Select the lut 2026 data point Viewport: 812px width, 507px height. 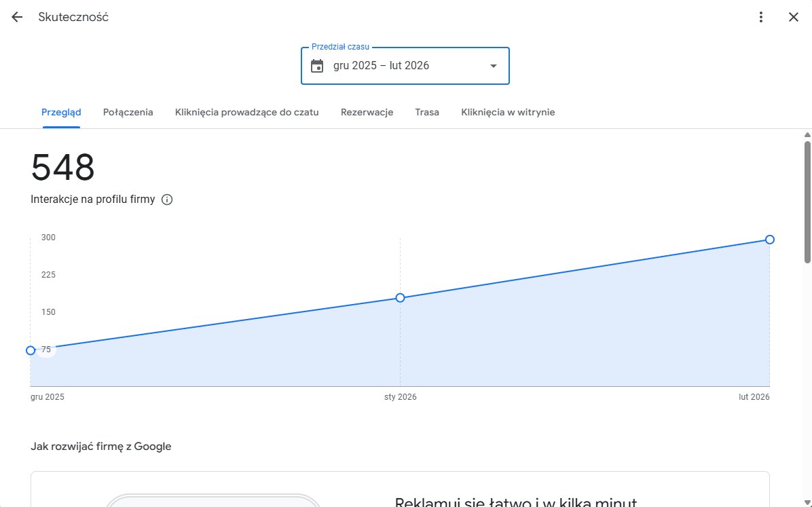click(x=769, y=239)
